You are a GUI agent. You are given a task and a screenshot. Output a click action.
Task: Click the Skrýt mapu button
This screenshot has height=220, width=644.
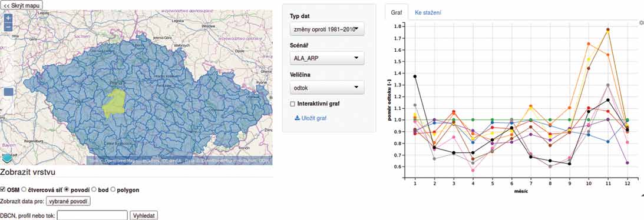pos(21,6)
